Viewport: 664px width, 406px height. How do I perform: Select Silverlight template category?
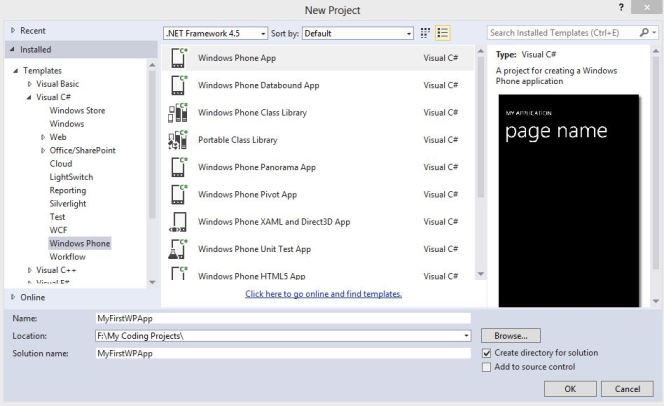pos(68,204)
